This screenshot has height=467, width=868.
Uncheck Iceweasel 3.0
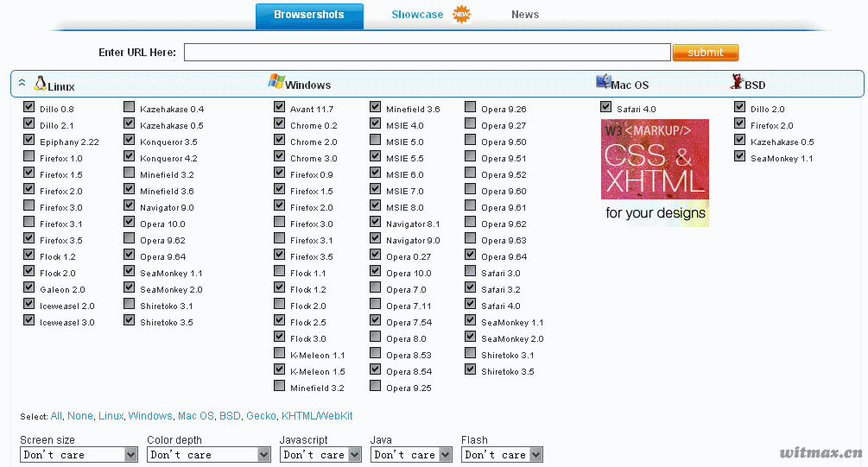coord(29,319)
